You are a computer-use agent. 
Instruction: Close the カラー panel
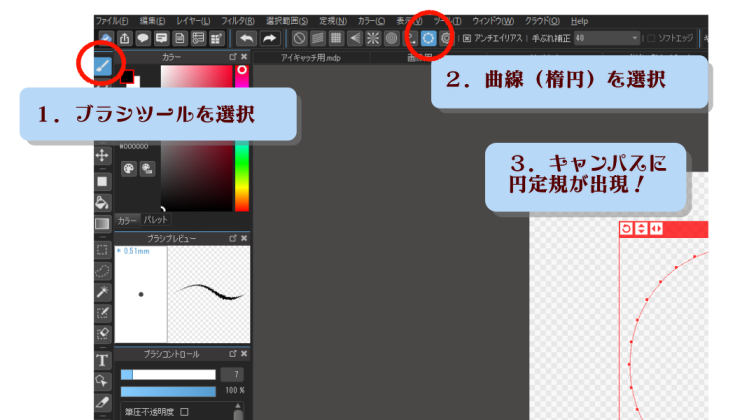click(244, 57)
